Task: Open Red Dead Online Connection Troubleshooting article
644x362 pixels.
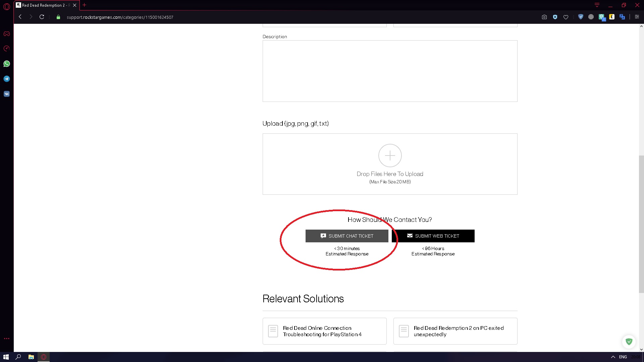Action: 324,331
